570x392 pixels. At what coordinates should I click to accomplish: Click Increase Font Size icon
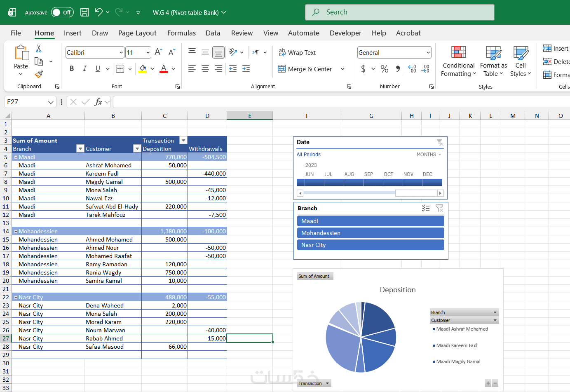158,52
